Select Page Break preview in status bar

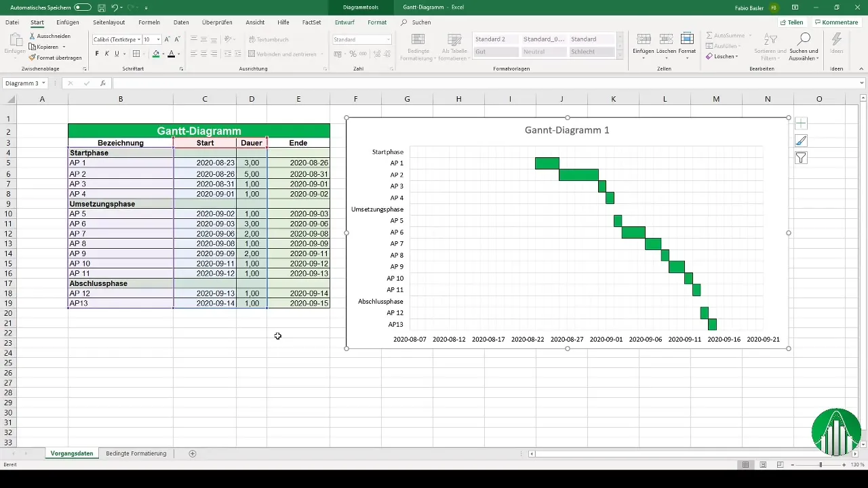[781, 465]
